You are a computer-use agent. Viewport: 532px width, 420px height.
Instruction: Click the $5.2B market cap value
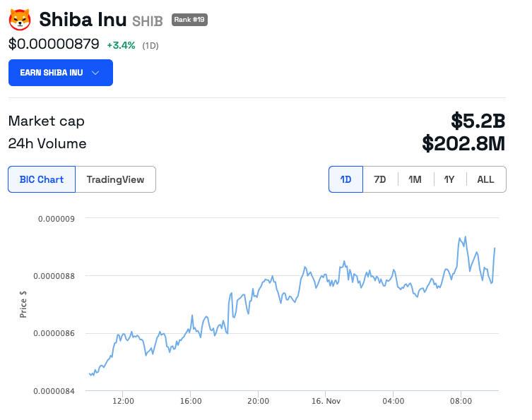[x=478, y=121]
